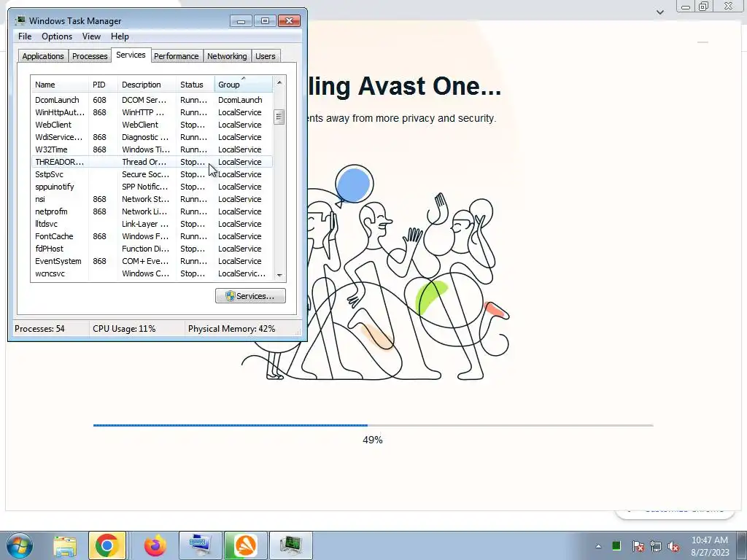The height and width of the screenshot is (560, 747).
Task: Click Task Manager title bar icon
Action: coord(20,20)
